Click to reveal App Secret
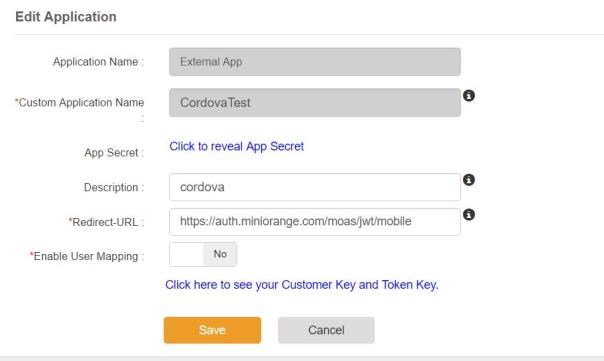Screen dimensions: 604x361 [x=237, y=146]
